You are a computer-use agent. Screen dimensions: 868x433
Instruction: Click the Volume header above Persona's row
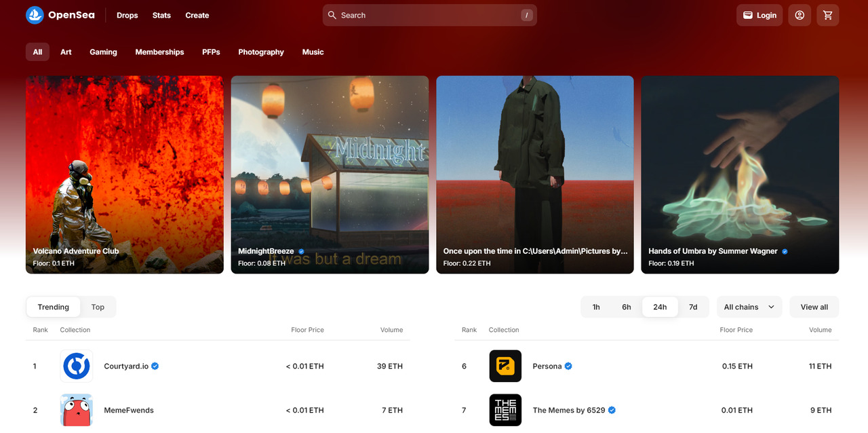click(820, 330)
